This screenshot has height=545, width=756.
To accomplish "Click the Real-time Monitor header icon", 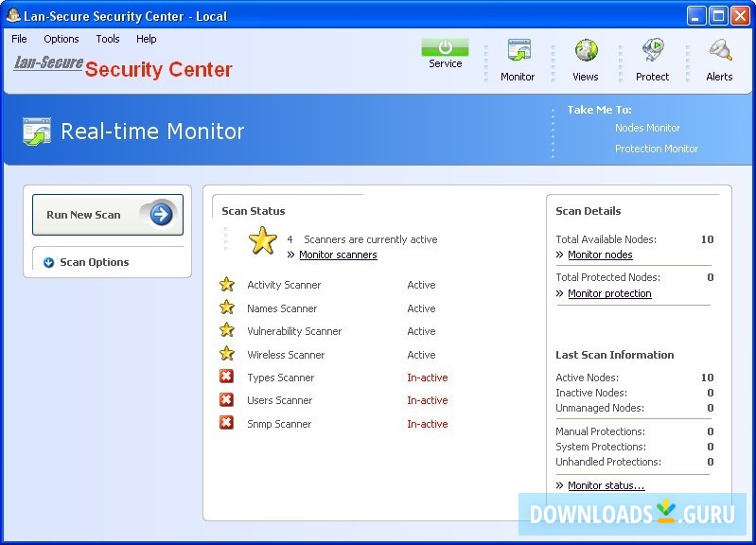I will click(37, 132).
